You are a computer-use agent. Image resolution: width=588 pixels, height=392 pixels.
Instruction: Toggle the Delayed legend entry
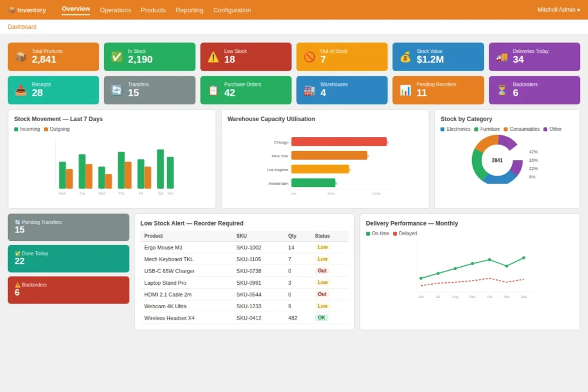[405, 234]
